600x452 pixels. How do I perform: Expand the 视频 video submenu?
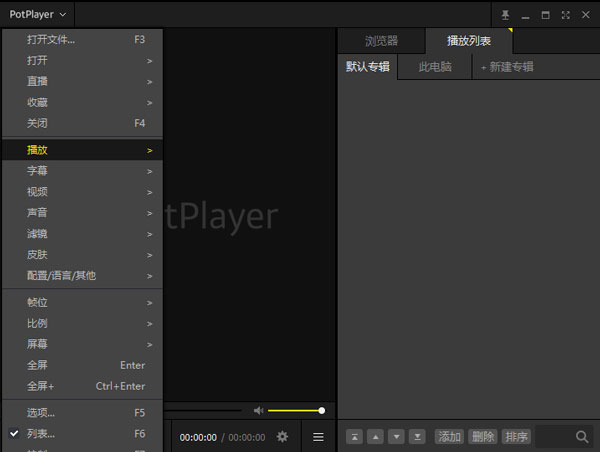coord(82,192)
